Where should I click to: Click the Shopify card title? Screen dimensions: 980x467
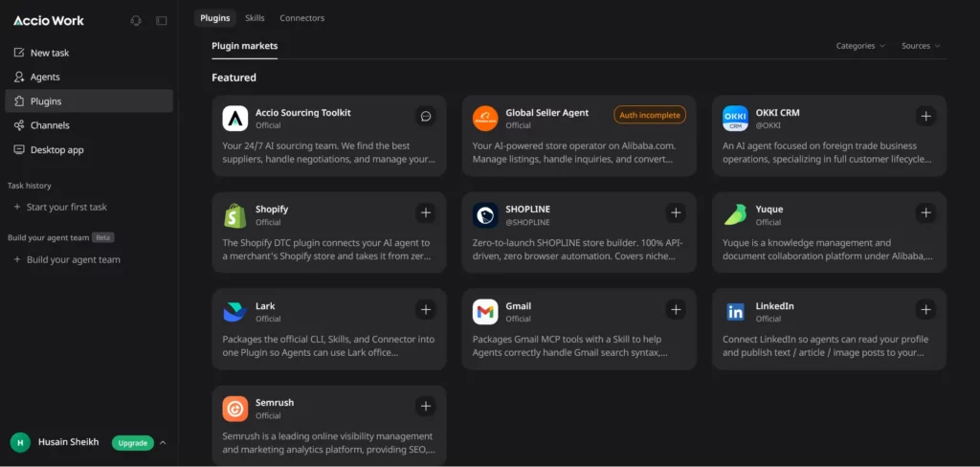pyautogui.click(x=272, y=210)
